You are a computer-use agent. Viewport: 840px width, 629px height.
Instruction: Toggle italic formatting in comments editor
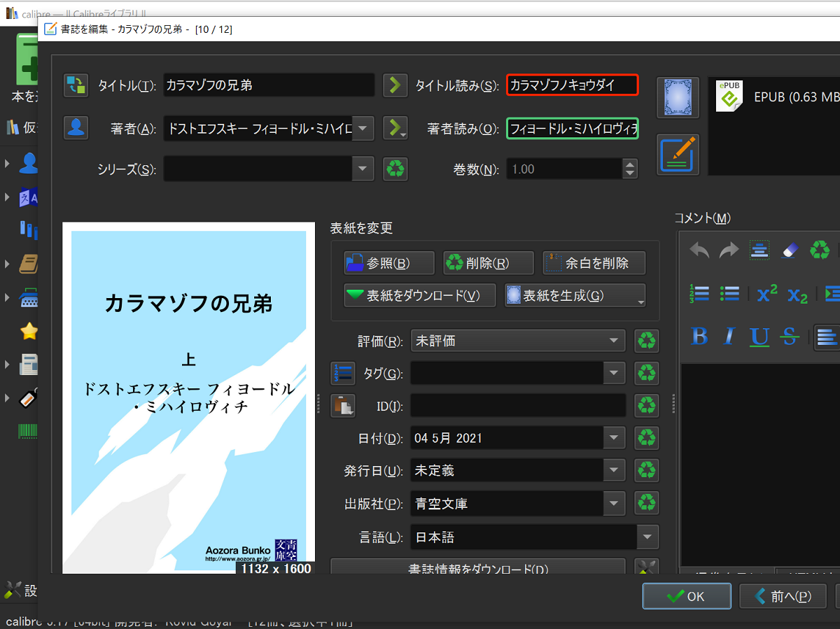coord(729,337)
